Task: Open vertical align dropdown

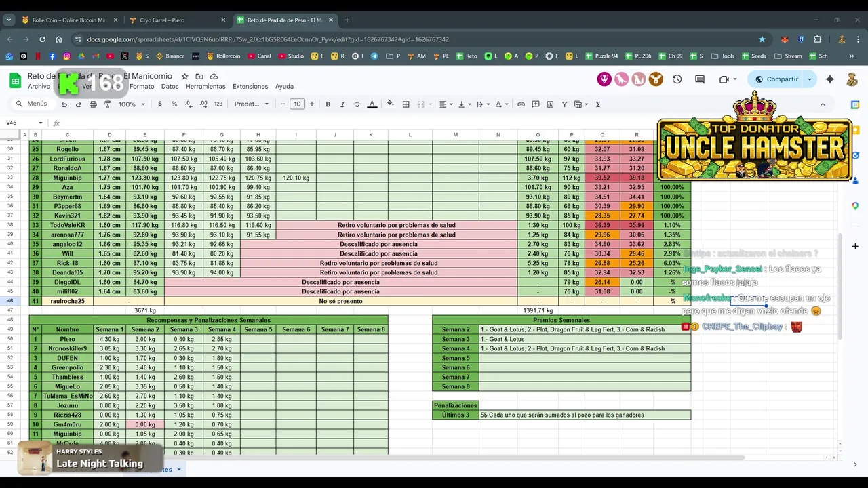Action: (x=465, y=104)
